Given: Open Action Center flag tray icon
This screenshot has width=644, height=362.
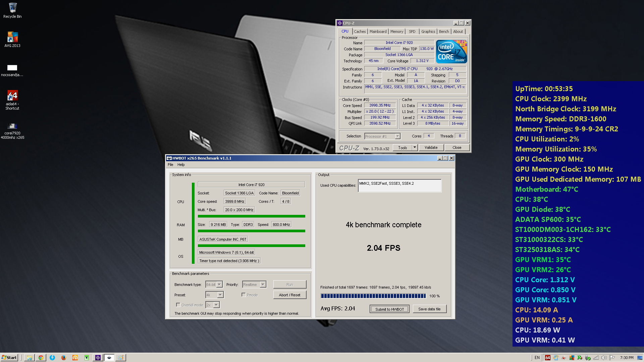Looking at the screenshot, I should click(x=612, y=358).
